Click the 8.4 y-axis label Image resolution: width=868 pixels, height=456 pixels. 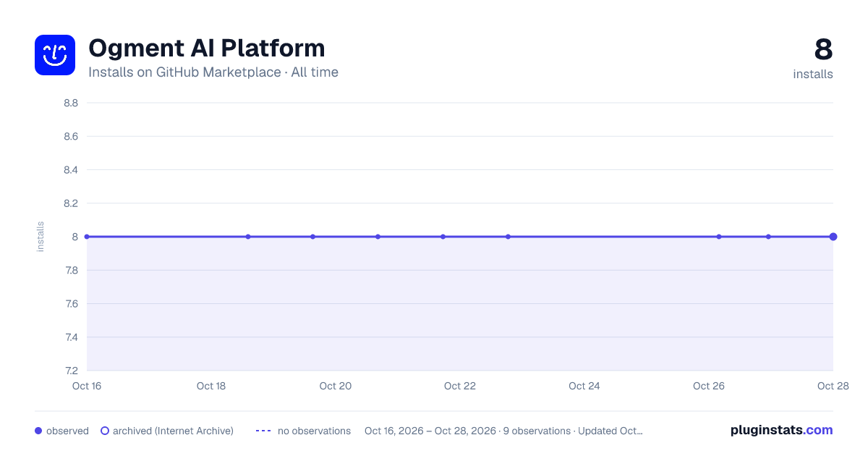point(71,170)
